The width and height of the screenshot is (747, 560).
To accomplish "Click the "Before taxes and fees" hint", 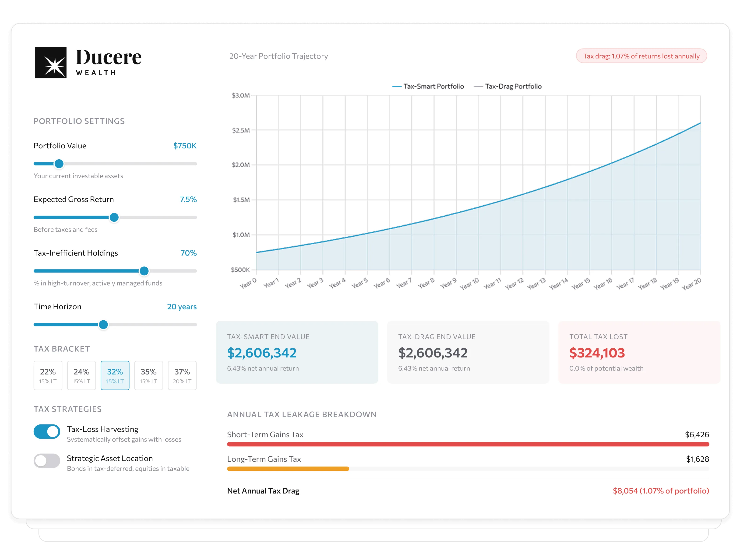I will pos(66,230).
